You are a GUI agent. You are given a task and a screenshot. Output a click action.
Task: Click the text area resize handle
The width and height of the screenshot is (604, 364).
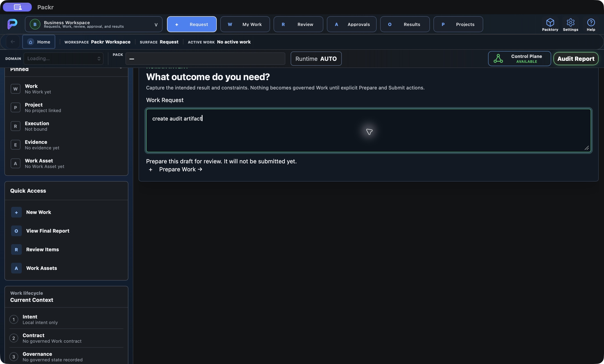pos(587,148)
